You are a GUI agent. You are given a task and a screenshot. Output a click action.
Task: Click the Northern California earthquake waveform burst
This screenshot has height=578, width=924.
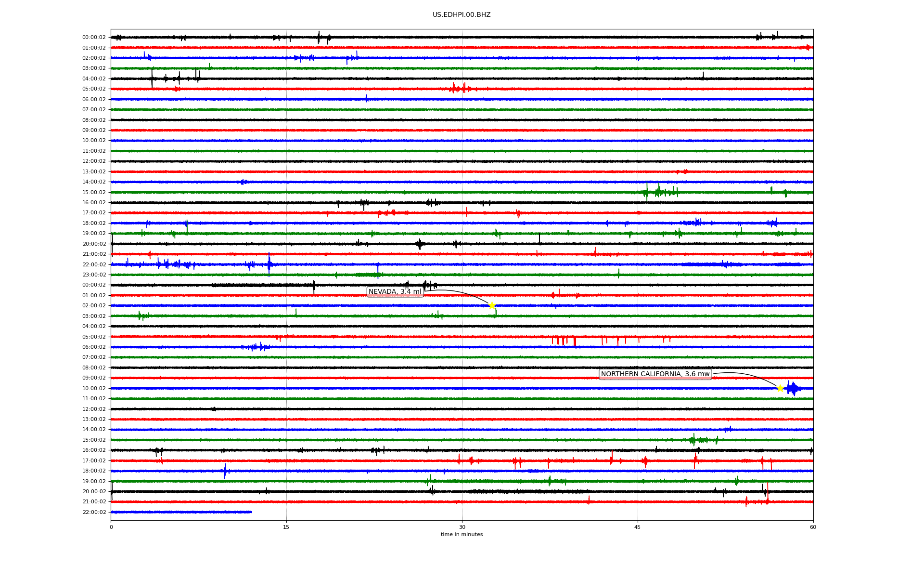[x=792, y=388]
